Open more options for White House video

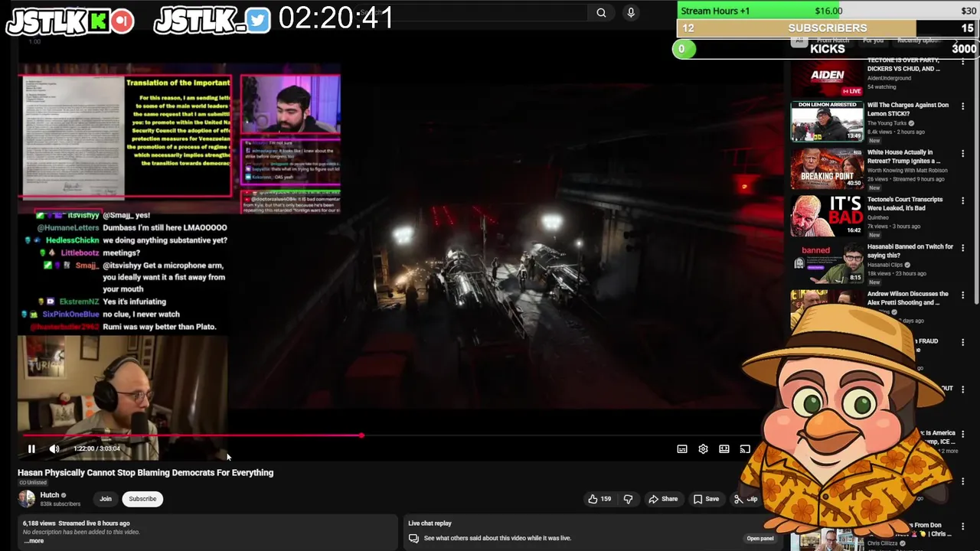click(x=963, y=154)
